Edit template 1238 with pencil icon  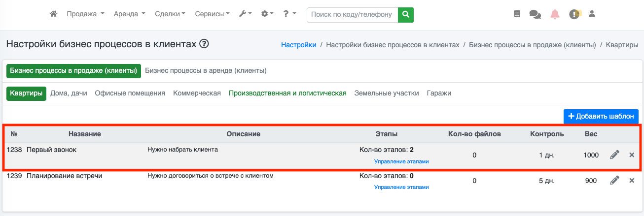tap(614, 155)
